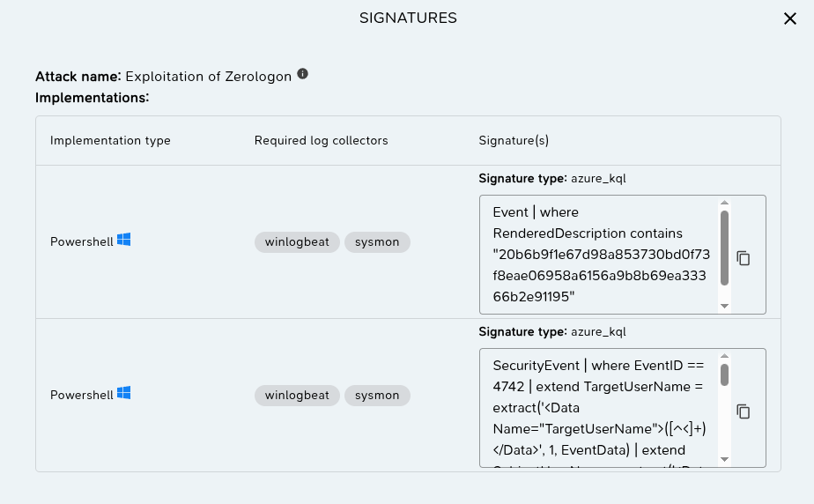Select sysmon chip in second row
This screenshot has width=814, height=504.
click(377, 396)
